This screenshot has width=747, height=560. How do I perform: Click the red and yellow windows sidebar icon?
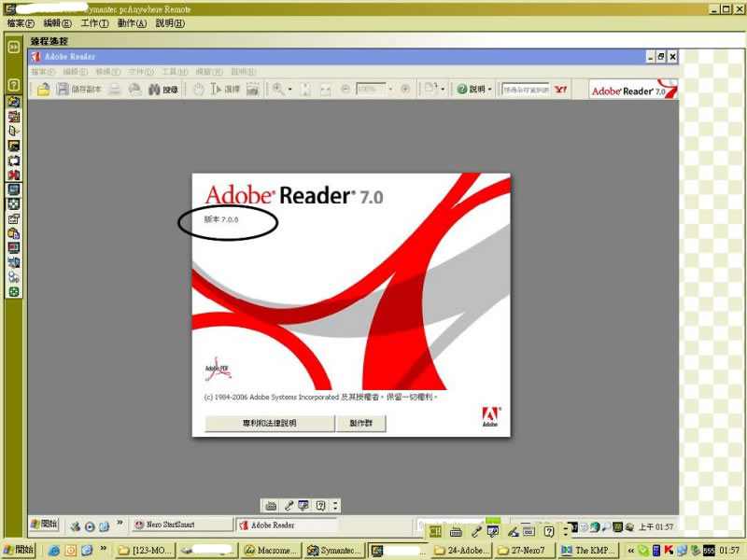coord(14,117)
